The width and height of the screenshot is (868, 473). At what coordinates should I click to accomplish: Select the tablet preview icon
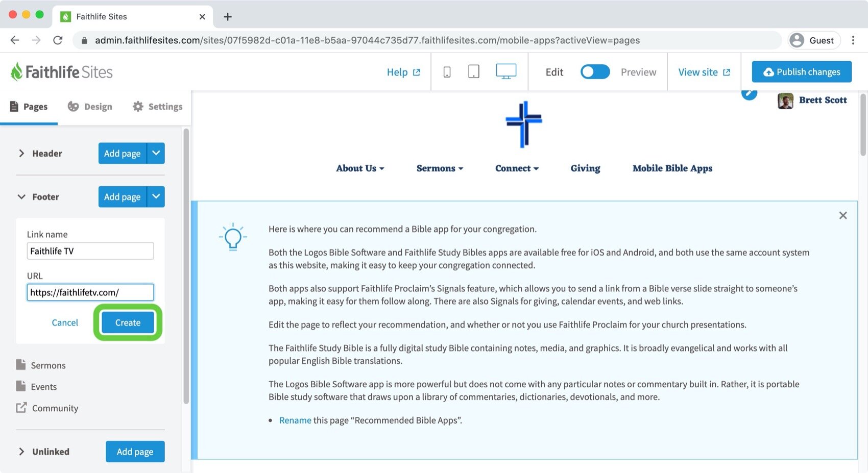point(474,71)
